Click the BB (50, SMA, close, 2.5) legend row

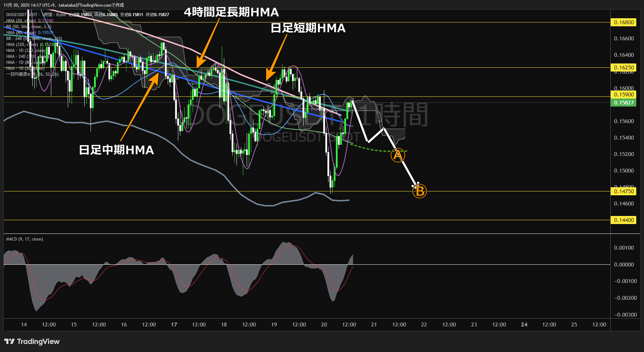point(29,27)
